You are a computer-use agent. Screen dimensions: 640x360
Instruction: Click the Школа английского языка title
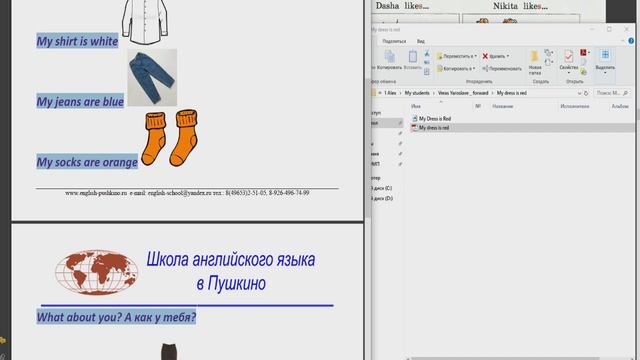[231, 260]
